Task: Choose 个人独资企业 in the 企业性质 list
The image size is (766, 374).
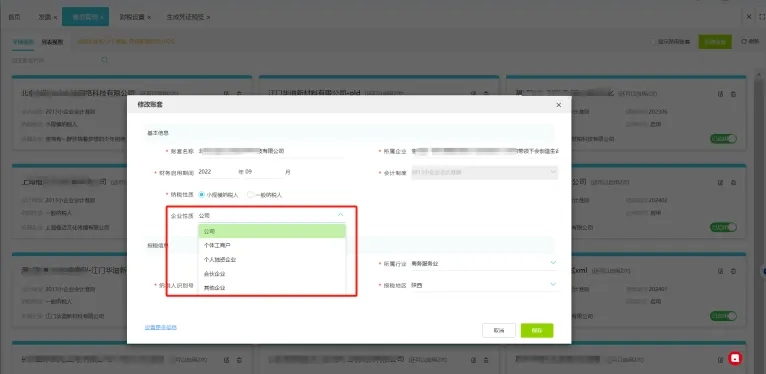Action: click(x=272, y=259)
